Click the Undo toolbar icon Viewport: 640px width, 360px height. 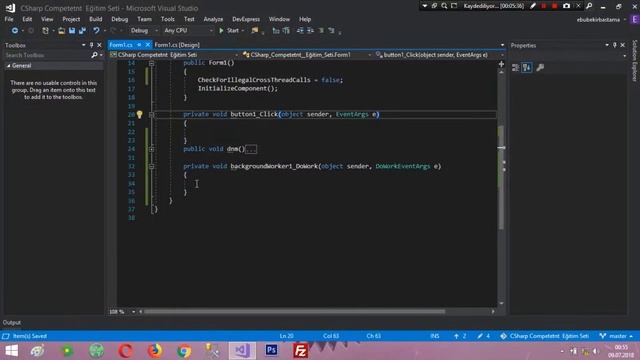[x=96, y=31]
